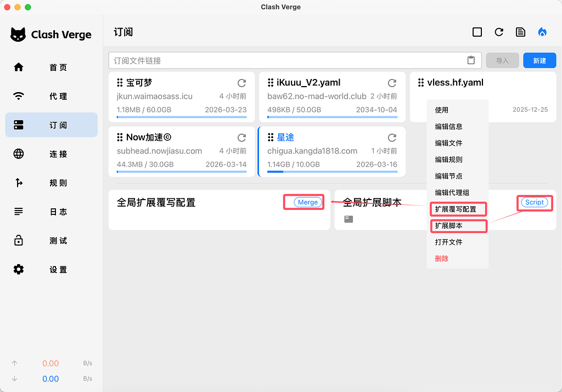Viewport: 562px width, 392px height.
Task: Choose 编辑代理组 from context menu
Action: (x=458, y=192)
